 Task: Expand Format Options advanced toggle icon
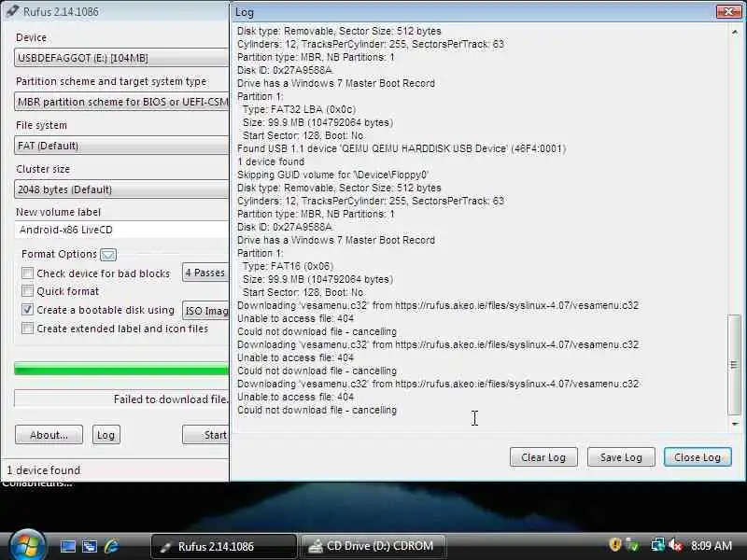108,255
